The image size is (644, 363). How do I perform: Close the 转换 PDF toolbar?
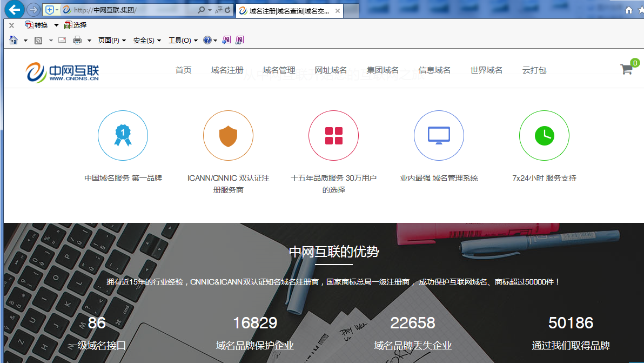pos(11,25)
